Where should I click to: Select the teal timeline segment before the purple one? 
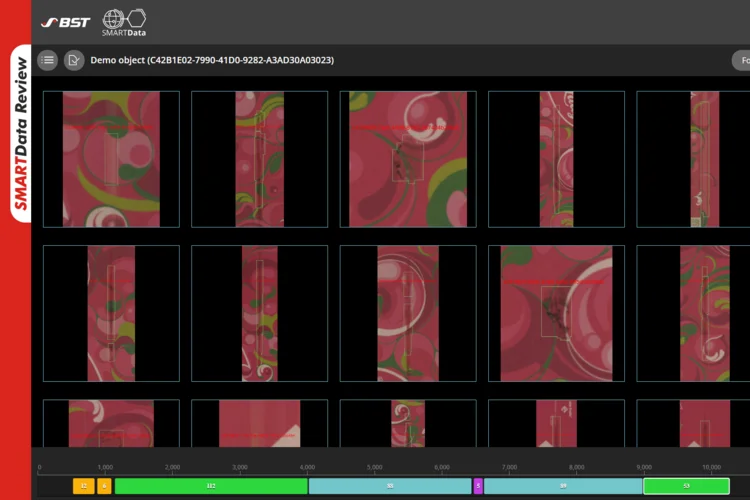click(x=390, y=486)
